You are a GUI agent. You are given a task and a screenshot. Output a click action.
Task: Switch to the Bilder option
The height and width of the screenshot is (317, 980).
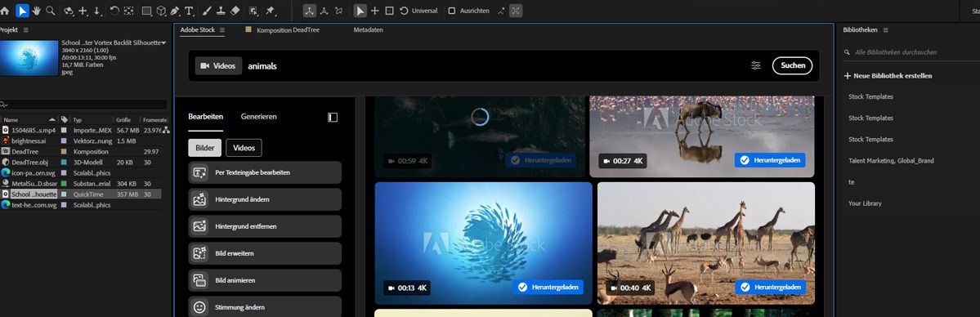coord(205,148)
